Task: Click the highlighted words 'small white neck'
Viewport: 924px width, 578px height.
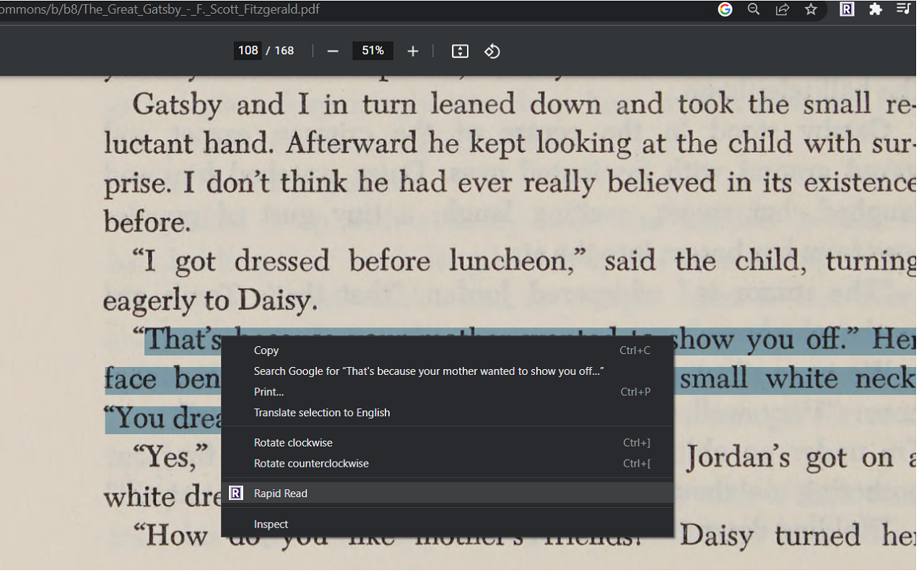Action: 798,379
